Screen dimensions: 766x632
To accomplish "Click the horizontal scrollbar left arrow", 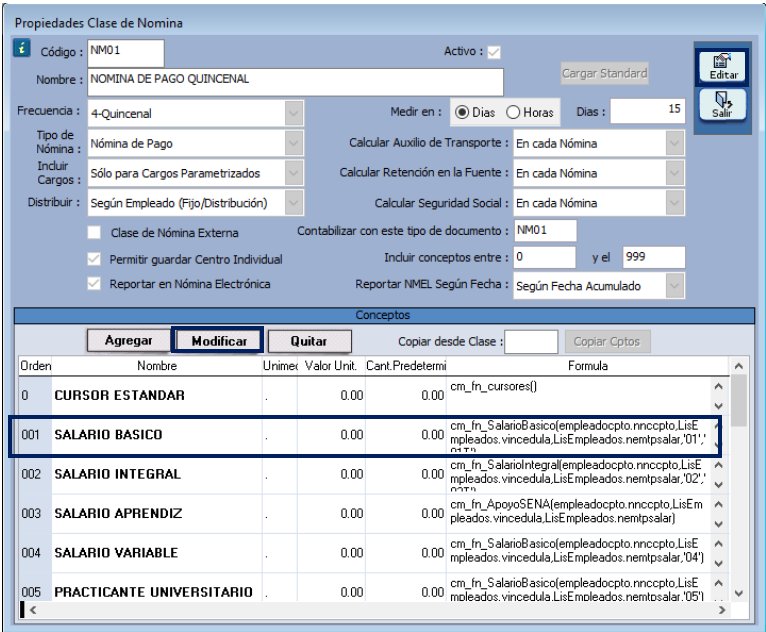I will (33, 610).
